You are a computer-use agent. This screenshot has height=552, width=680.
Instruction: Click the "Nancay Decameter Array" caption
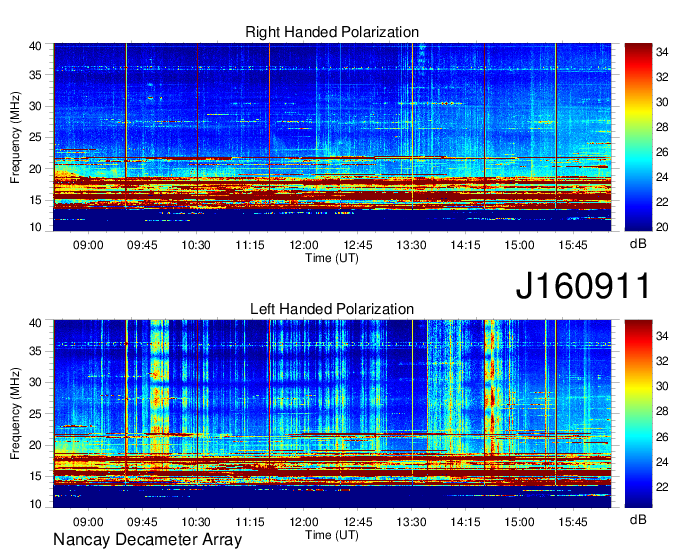[147, 540]
